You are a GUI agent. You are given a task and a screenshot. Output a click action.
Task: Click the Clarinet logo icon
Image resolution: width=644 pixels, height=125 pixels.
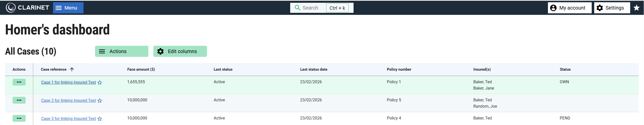pyautogui.click(x=11, y=8)
